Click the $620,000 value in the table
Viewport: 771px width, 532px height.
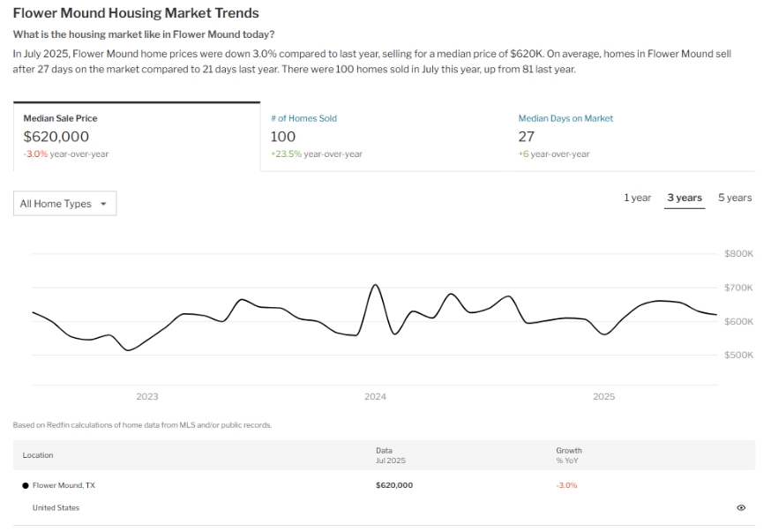[393, 485]
